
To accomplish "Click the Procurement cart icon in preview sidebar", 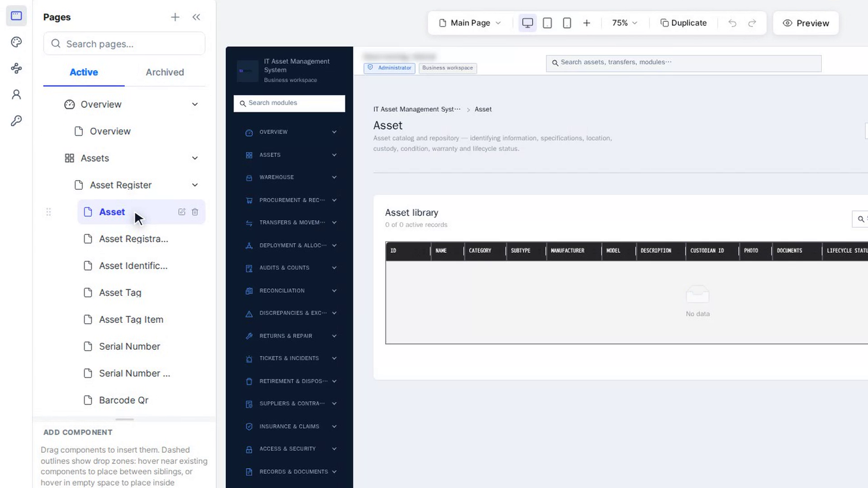I will (x=249, y=200).
